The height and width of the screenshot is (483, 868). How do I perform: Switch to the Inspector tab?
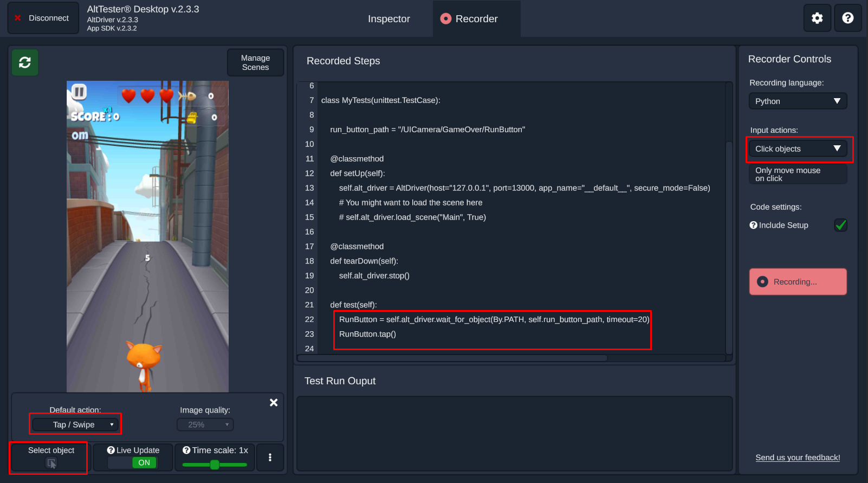[389, 19]
